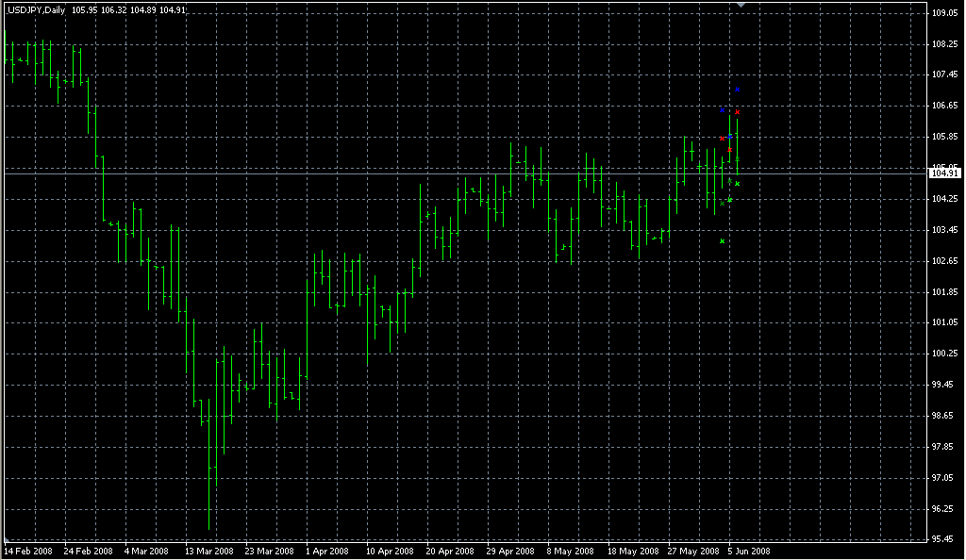Screen dimensions: 966x560
Task: Click the USDJPY,Daily chart title
Action: coord(34,11)
